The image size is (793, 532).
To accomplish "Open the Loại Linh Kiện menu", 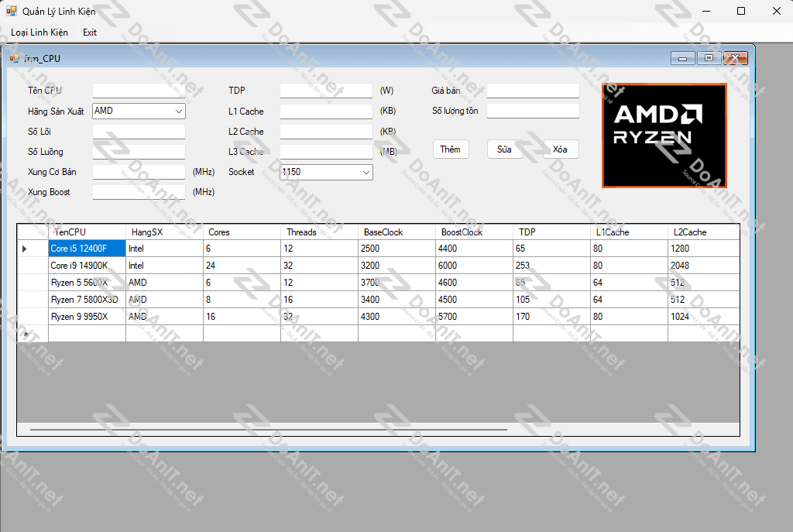I will tap(39, 33).
